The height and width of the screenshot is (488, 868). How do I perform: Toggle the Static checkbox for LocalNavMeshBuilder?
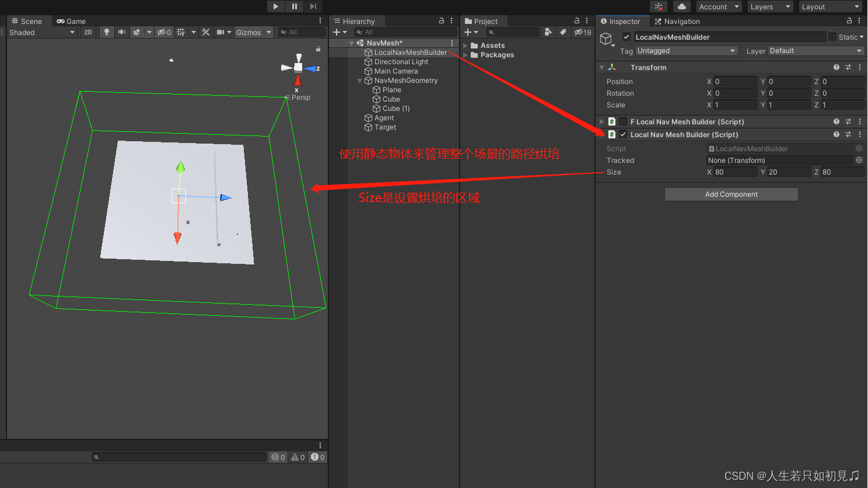[x=832, y=37]
